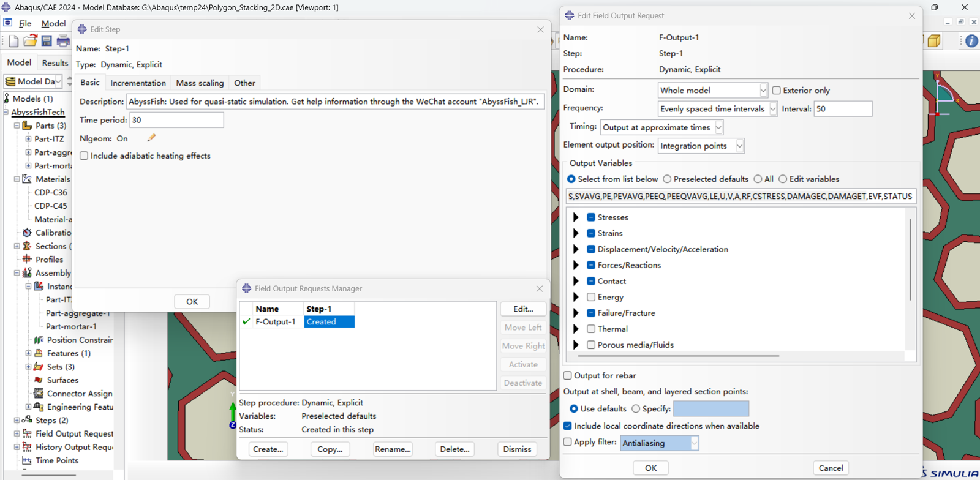Click the Create... button
The image size is (980, 480).
(x=268, y=449)
